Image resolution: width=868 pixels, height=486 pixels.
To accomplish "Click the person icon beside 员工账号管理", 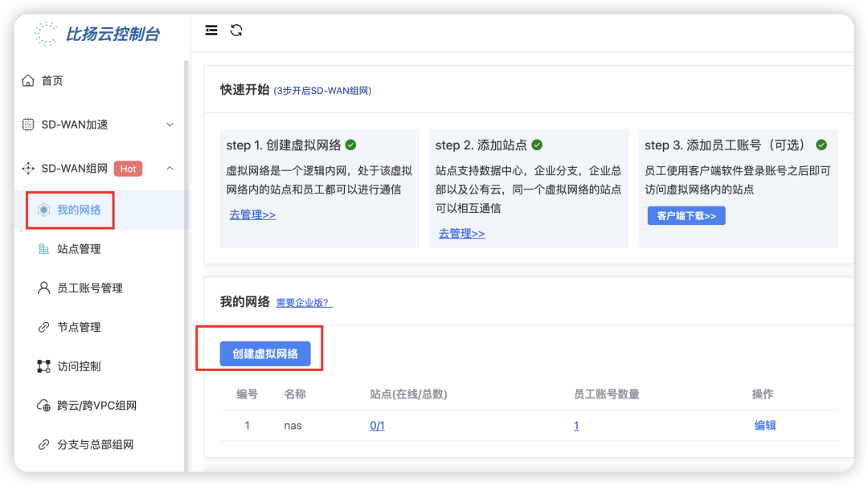I will (43, 288).
